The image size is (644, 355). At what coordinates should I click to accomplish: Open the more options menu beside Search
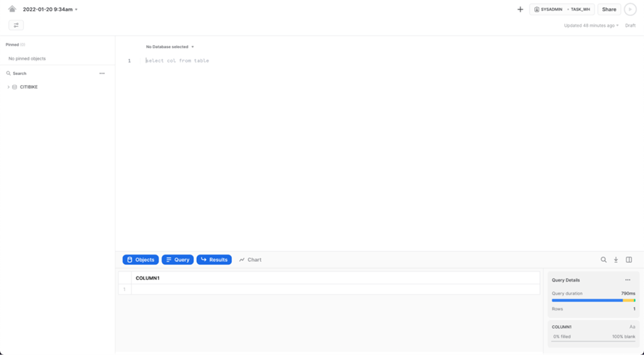[102, 73]
